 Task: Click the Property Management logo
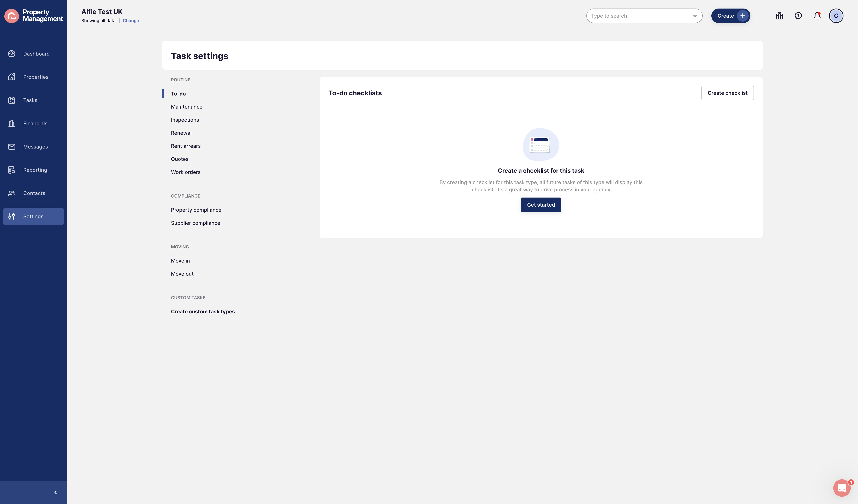[33, 16]
